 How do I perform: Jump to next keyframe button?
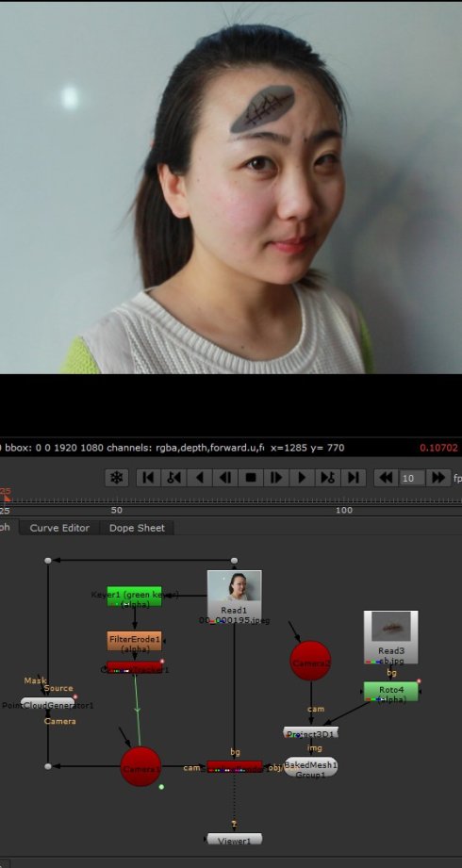[327, 478]
